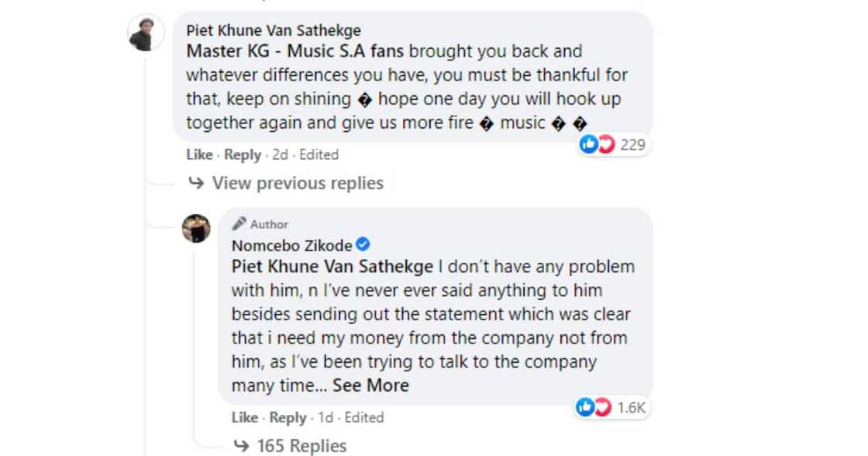Reply to Nomcebo Zikode's comment
Screen dimensions: 868x456
pos(288,418)
